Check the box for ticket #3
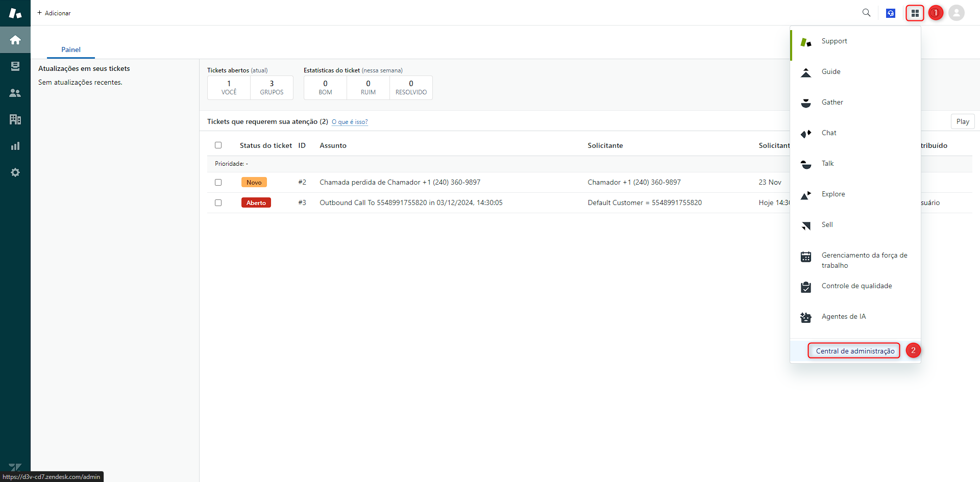The image size is (980, 482). coord(218,202)
